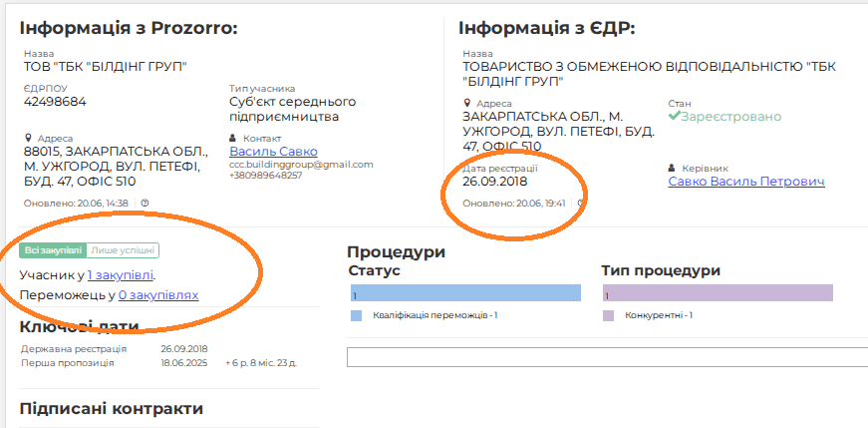Click the person icon beside Керівник label
The width and height of the screenshot is (868, 428).
coord(672,169)
